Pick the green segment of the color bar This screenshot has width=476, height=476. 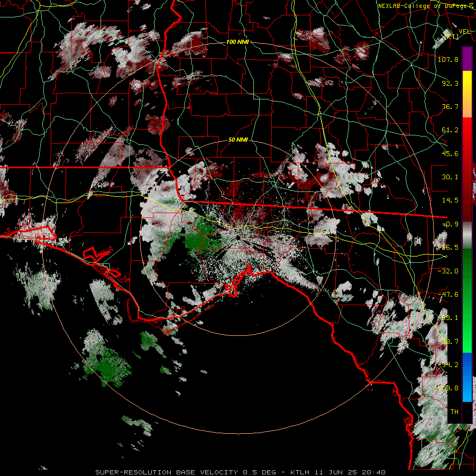click(x=467, y=300)
